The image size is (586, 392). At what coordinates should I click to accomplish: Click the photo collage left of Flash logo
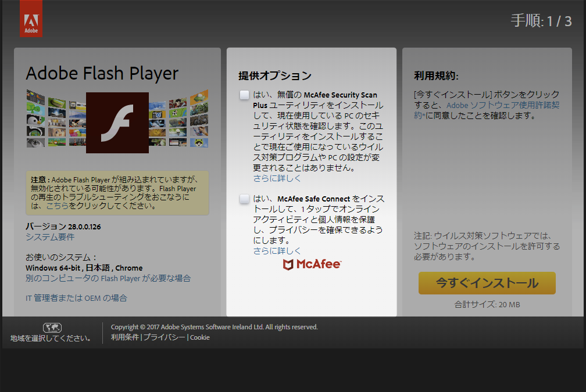point(56,120)
